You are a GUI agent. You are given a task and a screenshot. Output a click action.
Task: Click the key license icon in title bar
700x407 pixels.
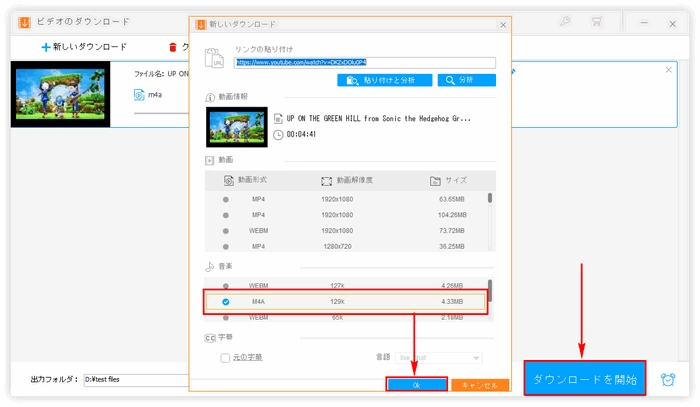coord(566,20)
